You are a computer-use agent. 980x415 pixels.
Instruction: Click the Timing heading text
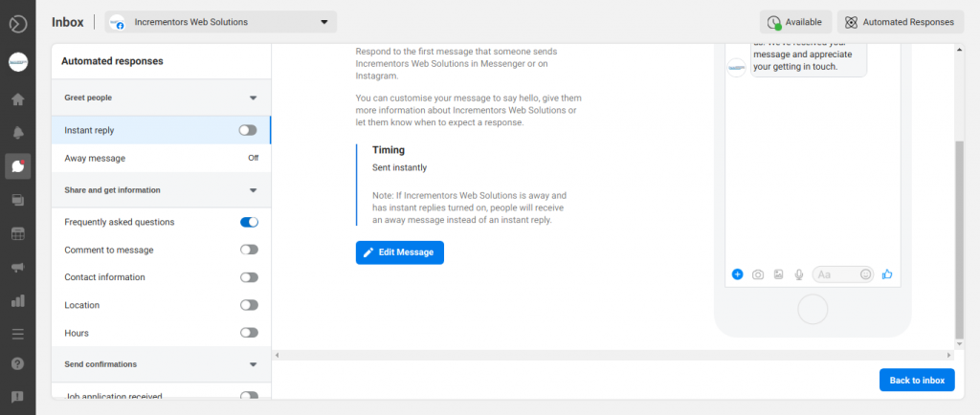pyautogui.click(x=389, y=150)
